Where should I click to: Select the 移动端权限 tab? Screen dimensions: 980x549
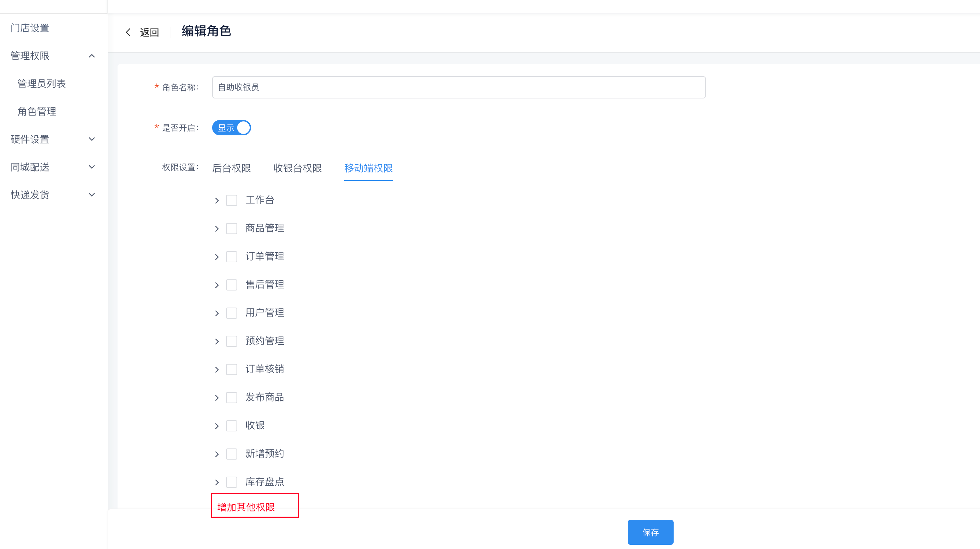click(x=368, y=168)
